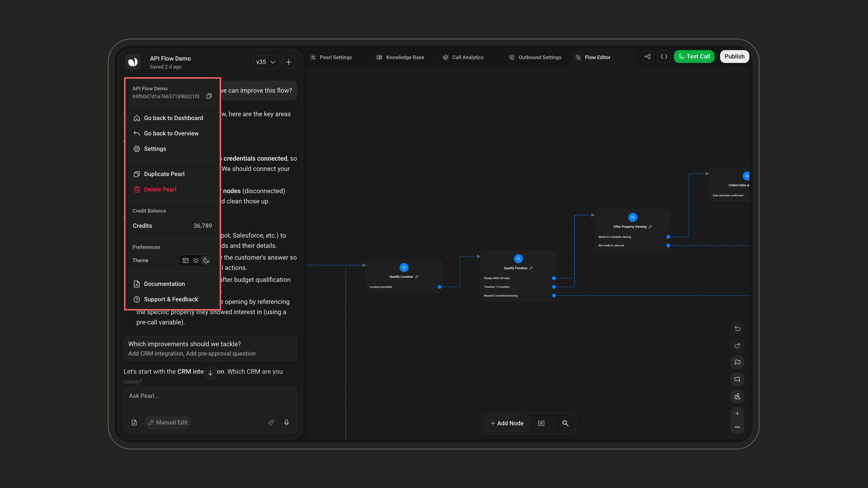
Task: Choose the system layout theme option
Action: point(185,260)
